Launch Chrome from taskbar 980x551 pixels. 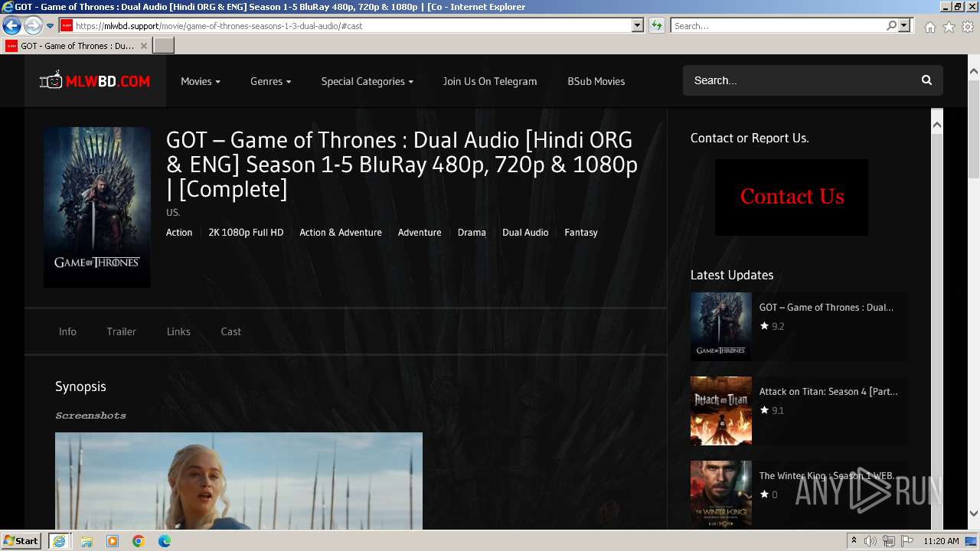click(x=139, y=541)
